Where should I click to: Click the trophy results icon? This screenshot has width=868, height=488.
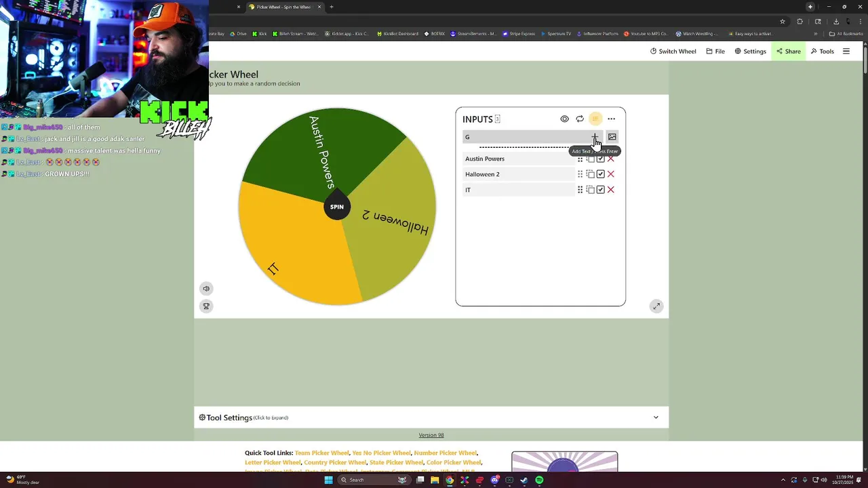point(206,306)
